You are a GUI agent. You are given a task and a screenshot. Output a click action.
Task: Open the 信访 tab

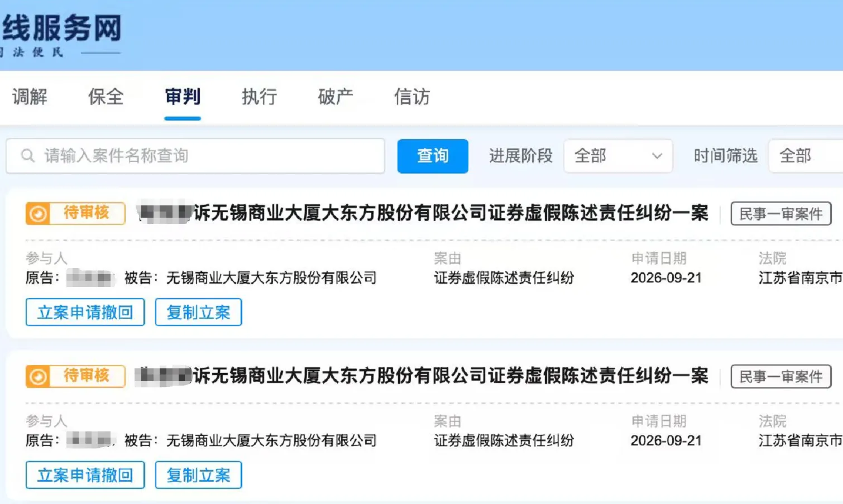pyautogui.click(x=412, y=97)
